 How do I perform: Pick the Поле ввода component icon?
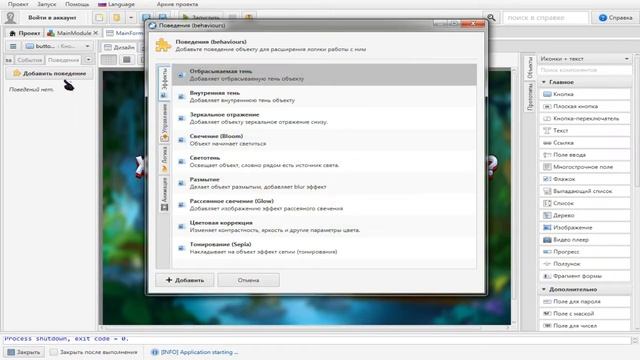547,155
